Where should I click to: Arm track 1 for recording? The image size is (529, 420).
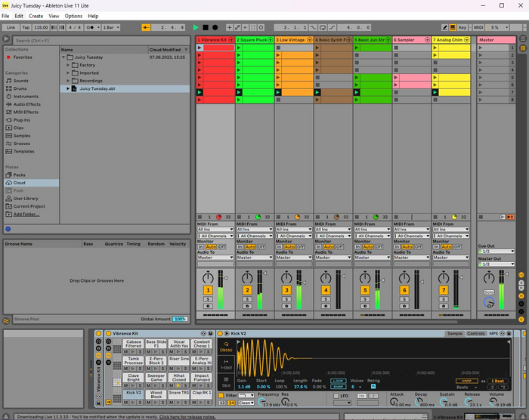208,306
